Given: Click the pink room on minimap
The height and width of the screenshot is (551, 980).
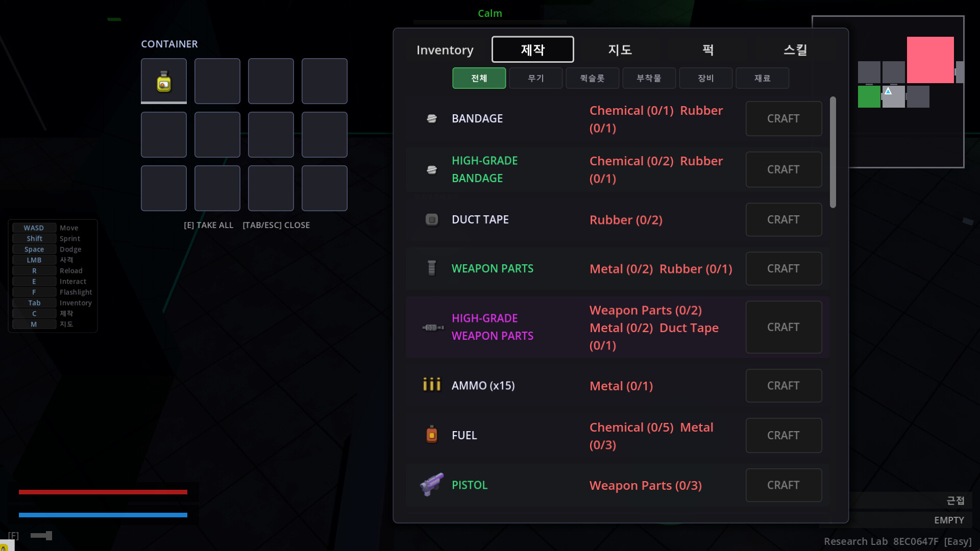Looking at the screenshot, I should click(930, 60).
